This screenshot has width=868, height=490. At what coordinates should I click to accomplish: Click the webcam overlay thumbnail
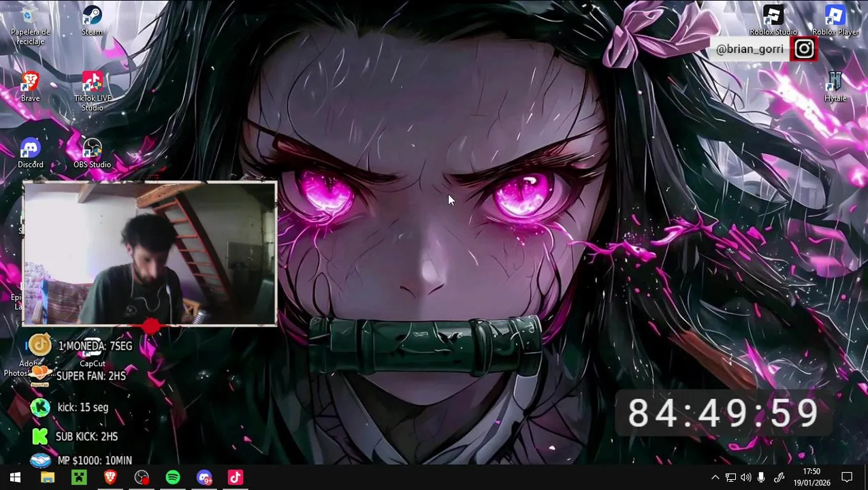[150, 253]
